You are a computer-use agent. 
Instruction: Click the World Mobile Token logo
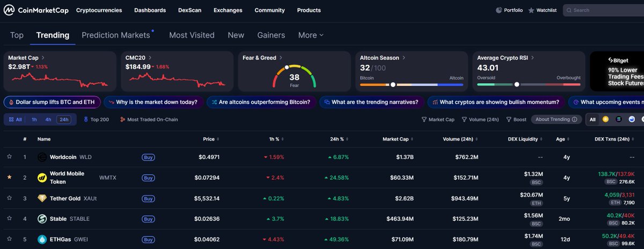(42, 178)
